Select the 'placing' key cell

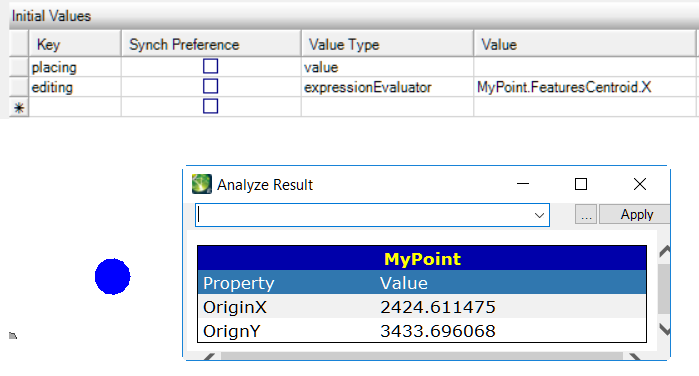click(x=75, y=67)
